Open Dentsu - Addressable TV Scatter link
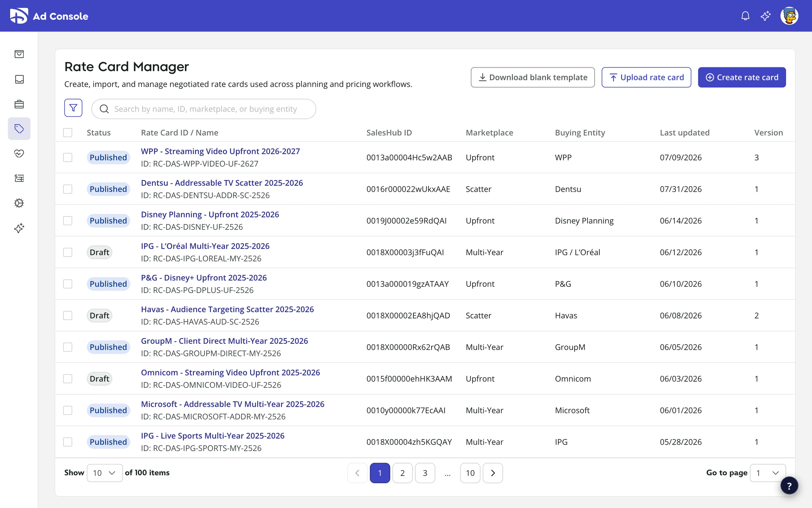The width and height of the screenshot is (812, 508). point(222,183)
